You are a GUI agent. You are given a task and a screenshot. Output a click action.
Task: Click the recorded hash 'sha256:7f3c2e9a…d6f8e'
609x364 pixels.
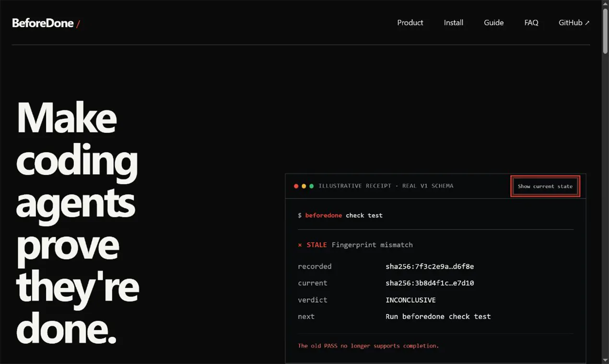coord(430,266)
